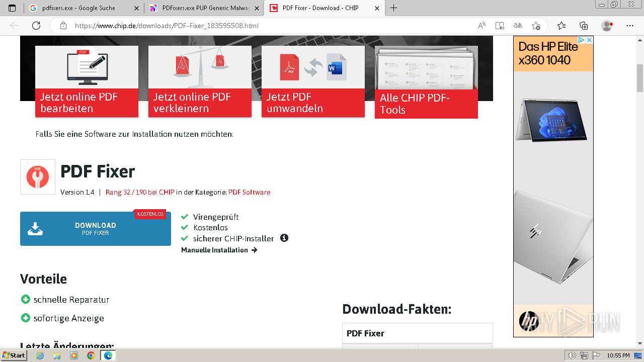Viewport: 644px width, 362px height.
Task: Open the Collections icon
Action: coord(584,26)
